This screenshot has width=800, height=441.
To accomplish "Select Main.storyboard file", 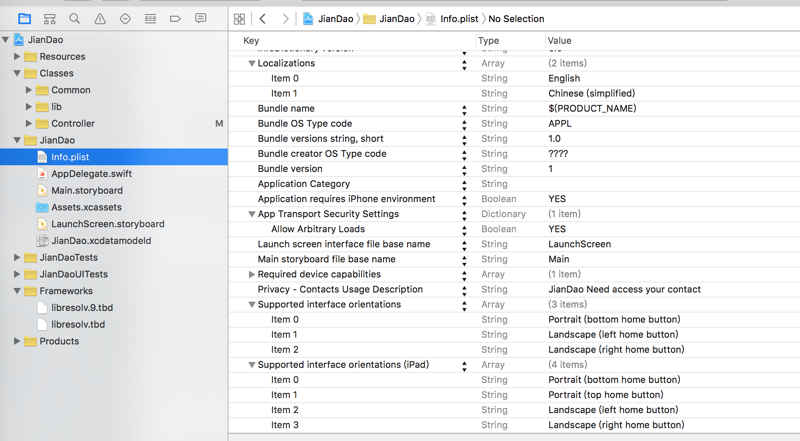I will tap(87, 190).
